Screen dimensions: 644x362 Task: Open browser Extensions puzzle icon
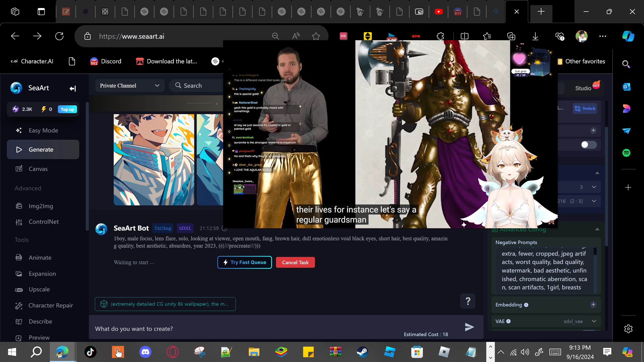pos(440,36)
